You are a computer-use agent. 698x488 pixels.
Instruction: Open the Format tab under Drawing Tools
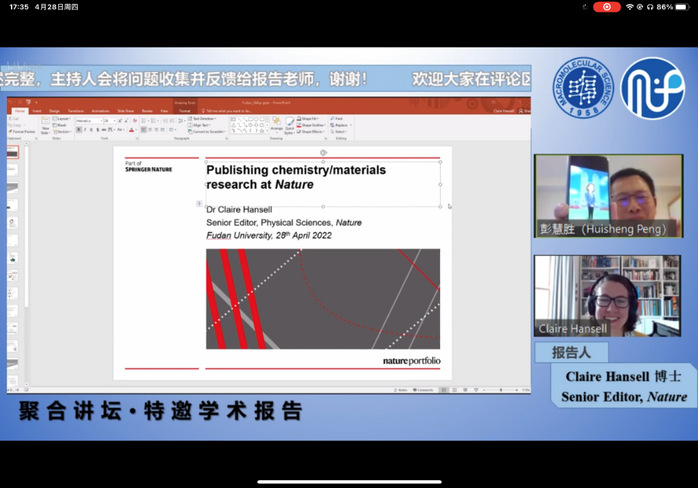click(186, 111)
